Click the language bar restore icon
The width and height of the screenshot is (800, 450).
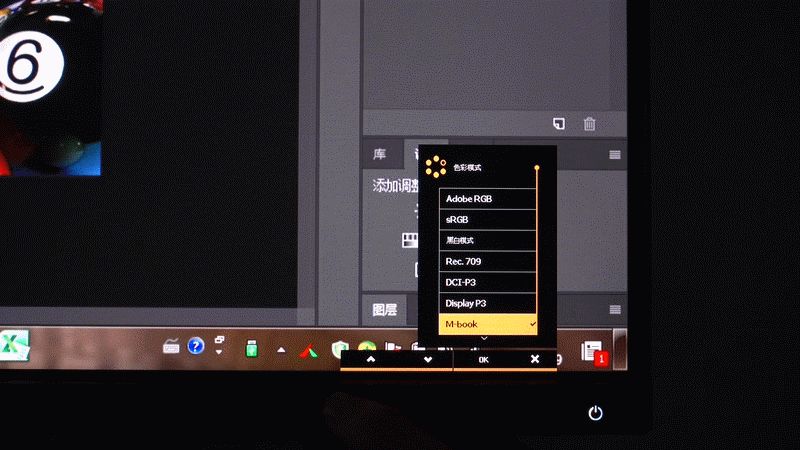coord(219,339)
